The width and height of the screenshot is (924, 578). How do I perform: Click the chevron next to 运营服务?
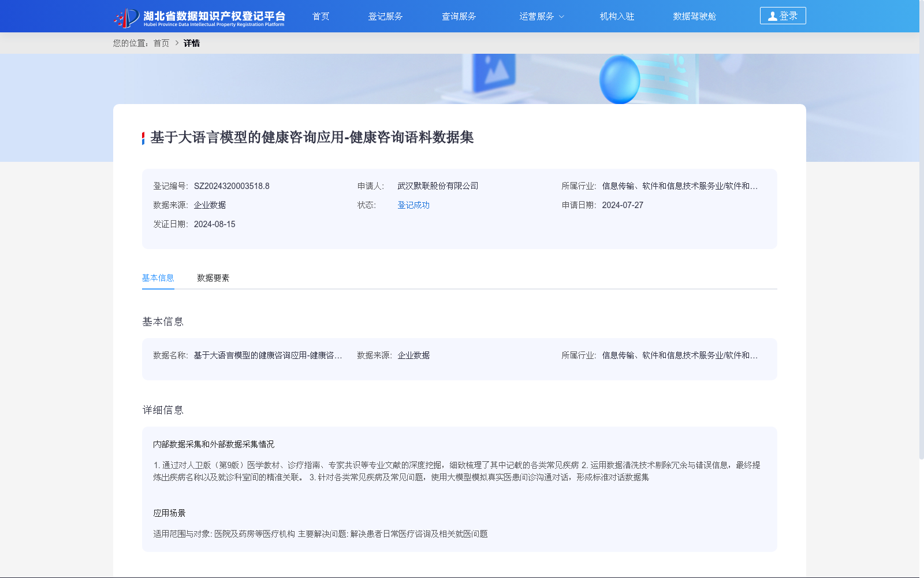pos(561,17)
